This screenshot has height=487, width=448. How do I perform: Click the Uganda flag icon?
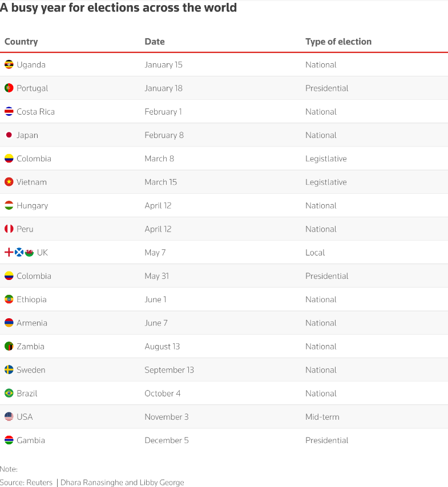tap(9, 64)
